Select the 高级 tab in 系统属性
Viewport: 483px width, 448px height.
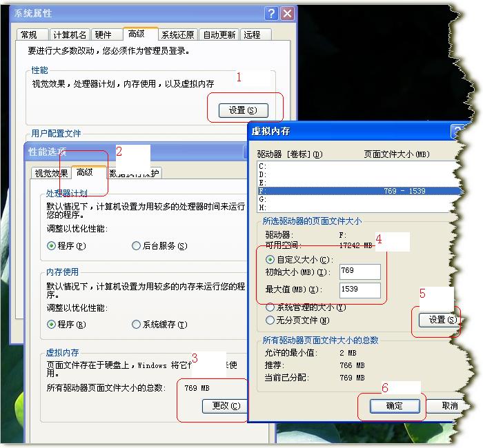coord(140,34)
